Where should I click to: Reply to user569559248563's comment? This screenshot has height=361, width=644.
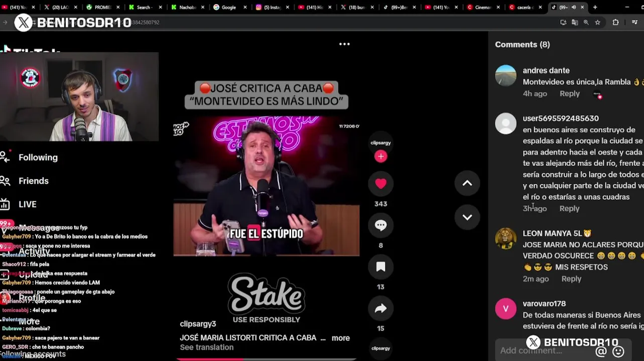(569, 209)
